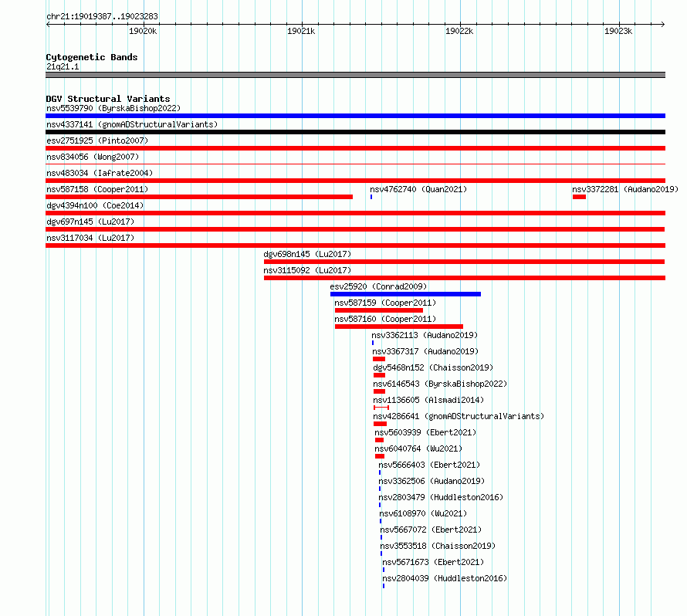
Task: Click the blue bar under esv25920
Action: click(x=405, y=294)
